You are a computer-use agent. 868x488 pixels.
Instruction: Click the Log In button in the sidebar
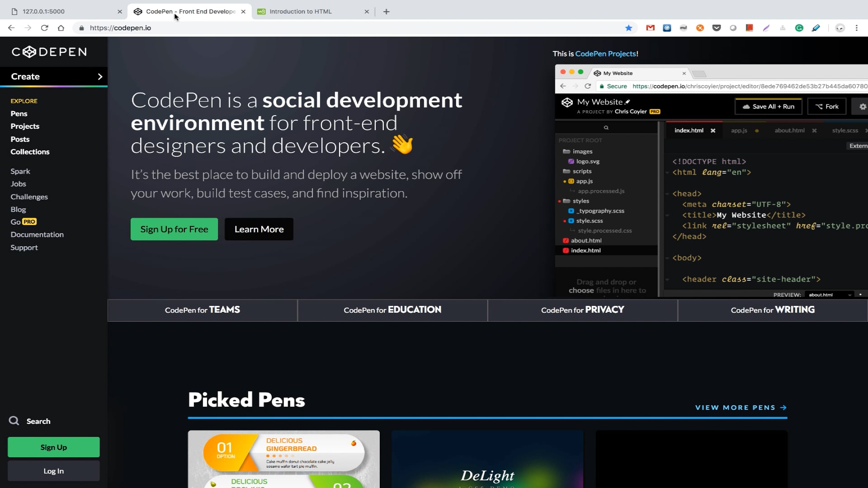pos(53,471)
